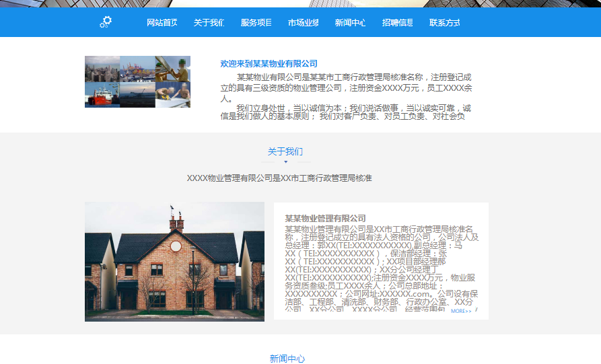
Task: Click the small triangle under 关于我们 heading
Action: click(285, 162)
